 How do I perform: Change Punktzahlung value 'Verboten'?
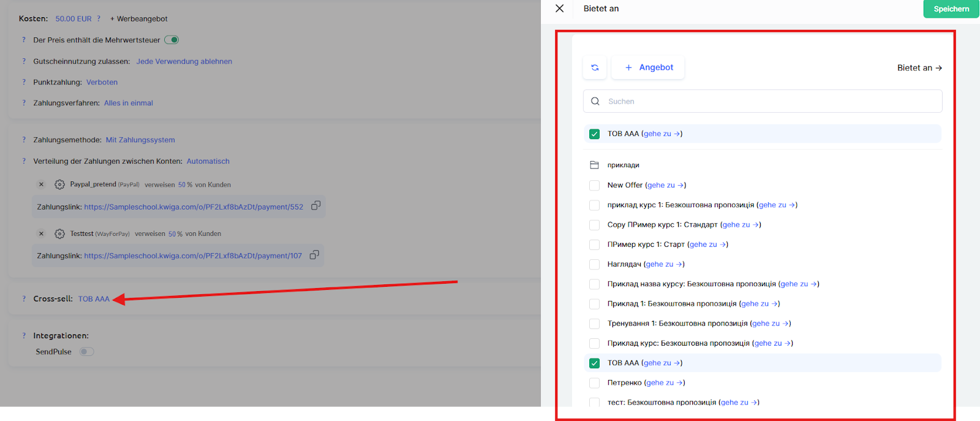(102, 82)
